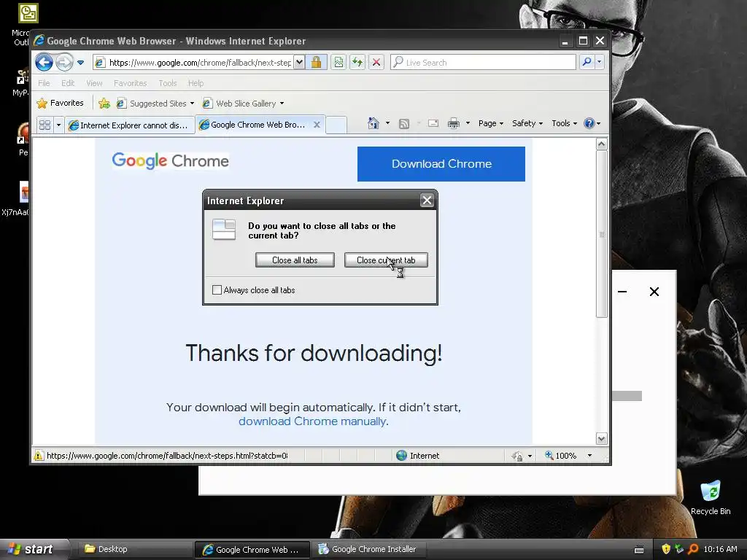This screenshot has height=560, width=747.
Task: Click the Compatibility View icon
Action: point(338,63)
